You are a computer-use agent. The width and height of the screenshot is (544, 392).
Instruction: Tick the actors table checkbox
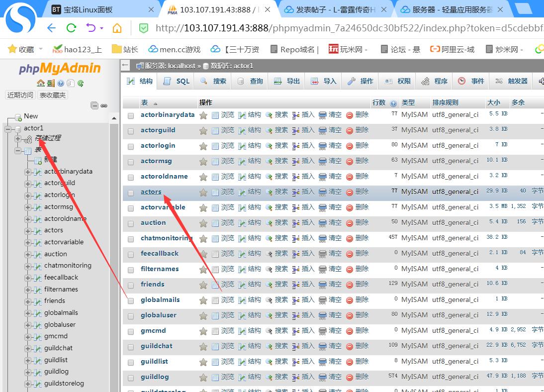(x=131, y=193)
